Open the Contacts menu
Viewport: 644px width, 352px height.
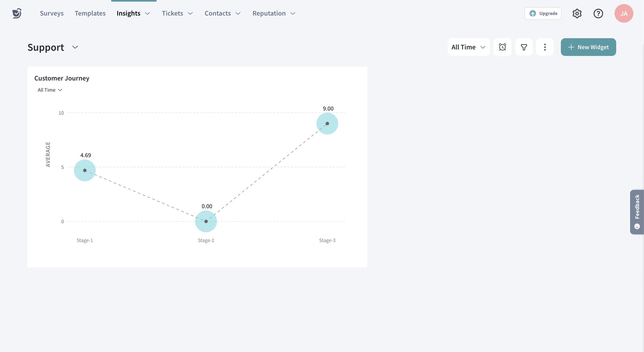click(x=222, y=13)
